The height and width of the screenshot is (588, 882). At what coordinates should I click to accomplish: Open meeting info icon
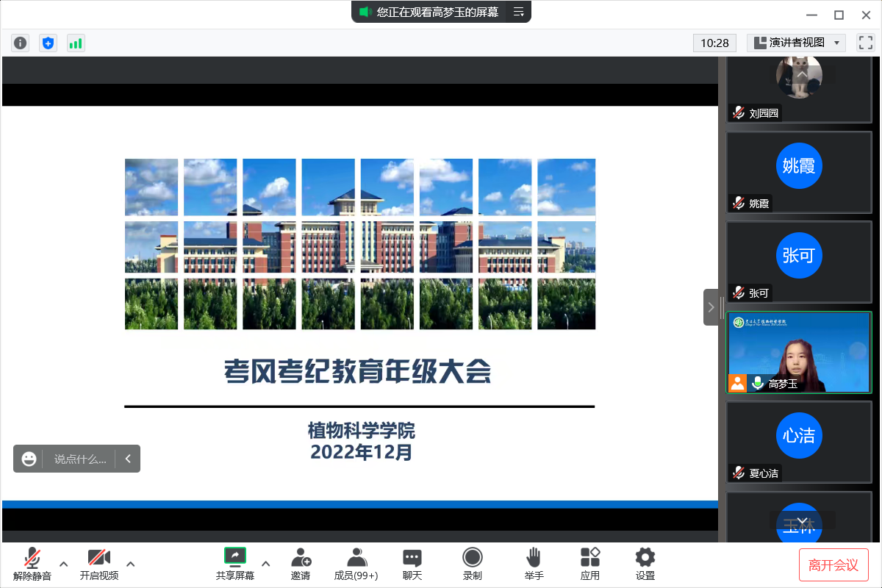[20, 43]
